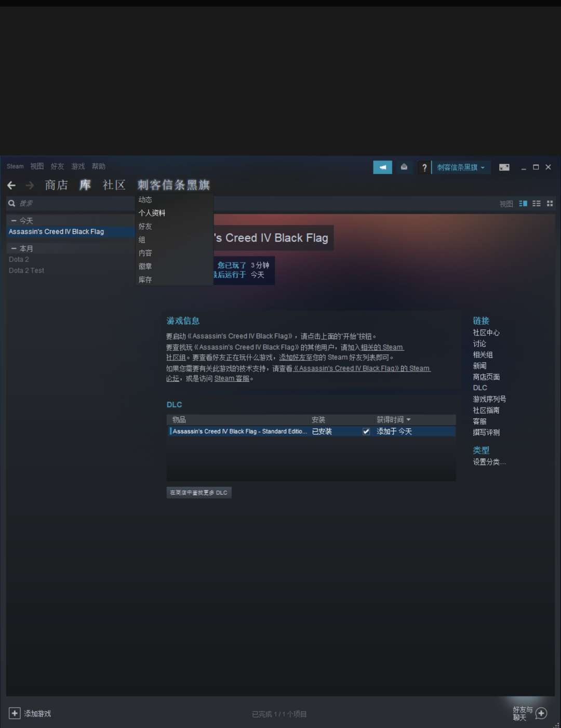The width and height of the screenshot is (561, 728).
Task: Open the 刺客信条黑旗 profile tab
Action: 173,185
